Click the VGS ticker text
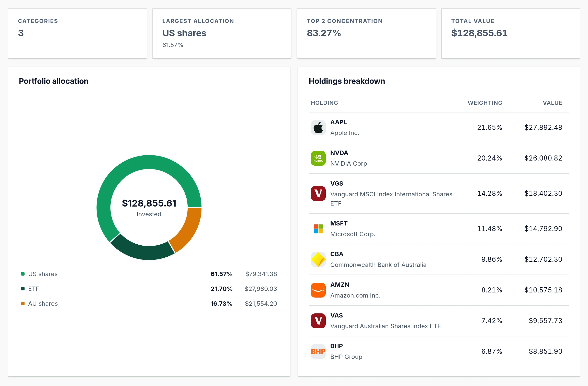The height and width of the screenshot is (386, 588). 337,184
